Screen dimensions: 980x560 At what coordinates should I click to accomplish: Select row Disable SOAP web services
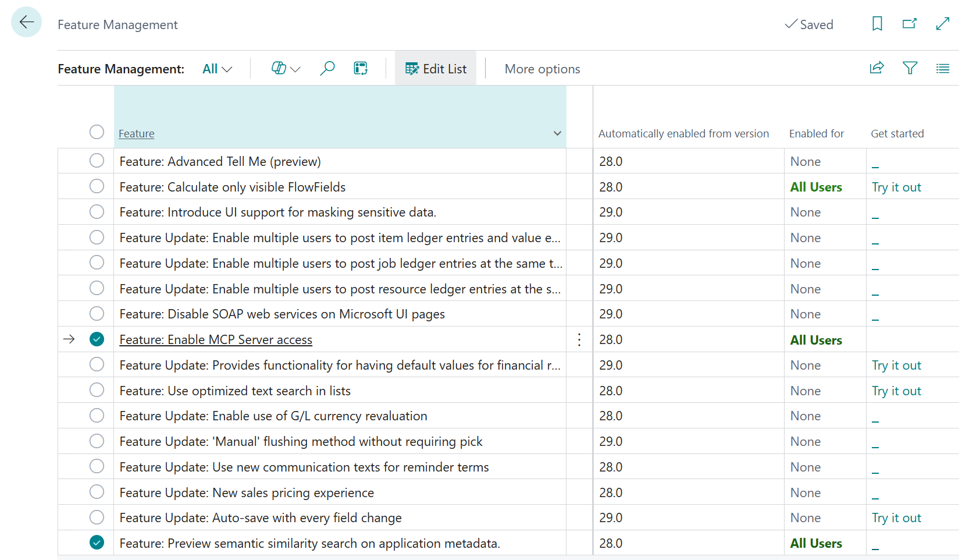[x=97, y=313]
